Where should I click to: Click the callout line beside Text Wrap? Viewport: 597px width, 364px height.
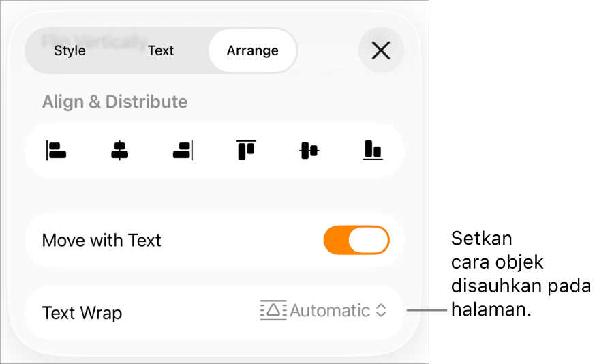pos(427,310)
